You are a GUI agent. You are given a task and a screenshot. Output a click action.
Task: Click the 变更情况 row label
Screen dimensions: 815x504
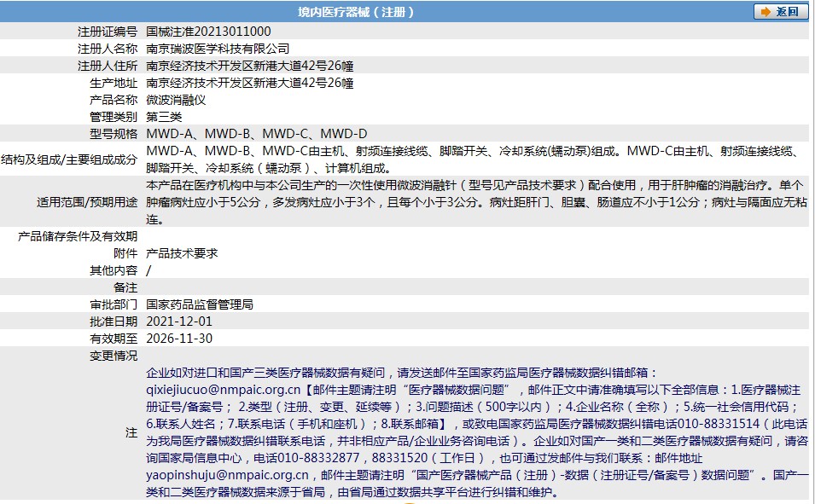pyautogui.click(x=114, y=356)
